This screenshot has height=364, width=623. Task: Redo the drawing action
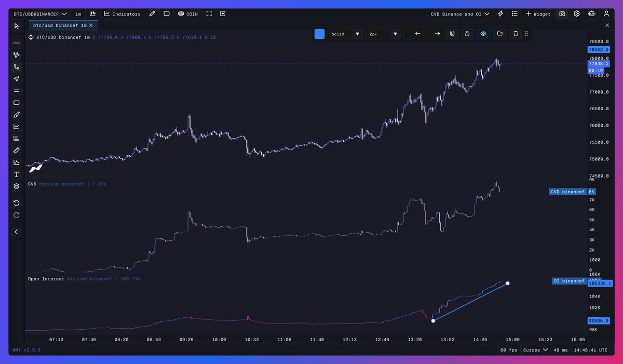point(17,215)
